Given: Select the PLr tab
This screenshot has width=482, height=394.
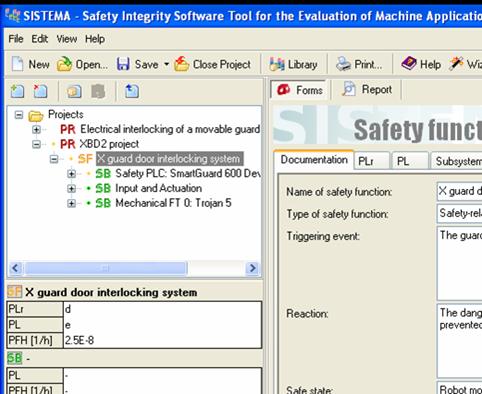Looking at the screenshot, I should (371, 161).
